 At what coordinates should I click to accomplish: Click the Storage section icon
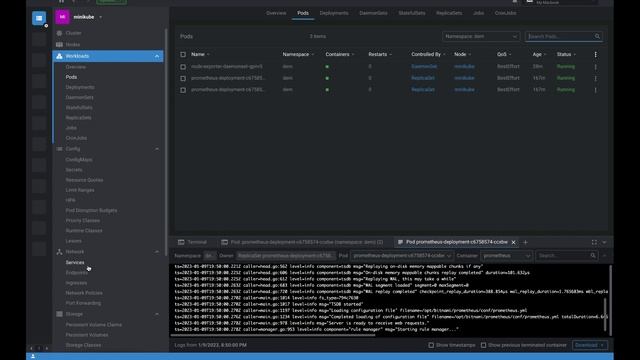pos(59,314)
